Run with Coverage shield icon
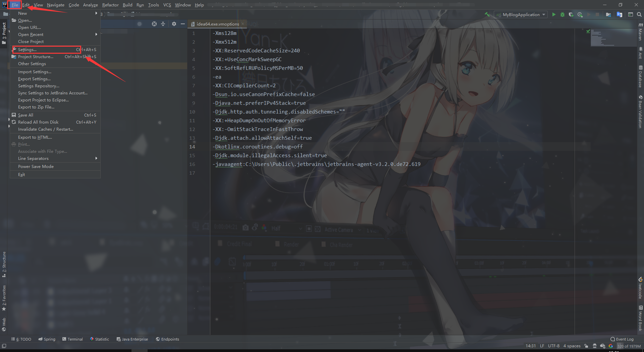The image size is (644, 352). [571, 14]
